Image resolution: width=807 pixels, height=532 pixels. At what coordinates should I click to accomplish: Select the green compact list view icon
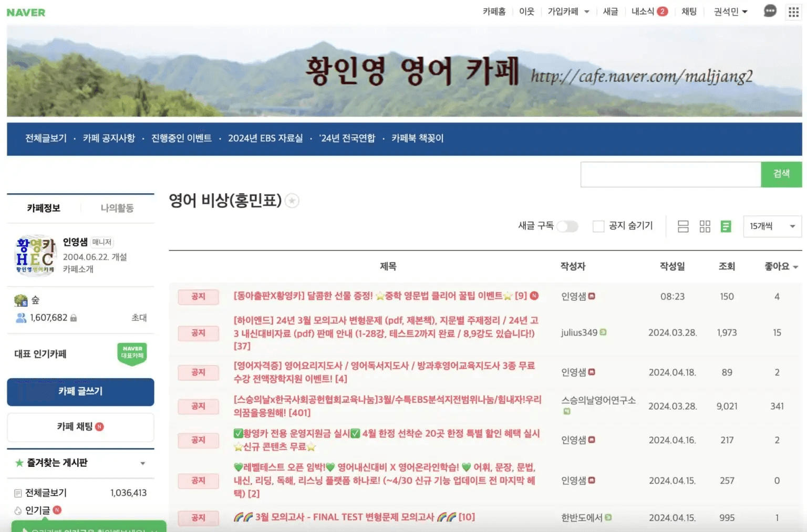[726, 226]
